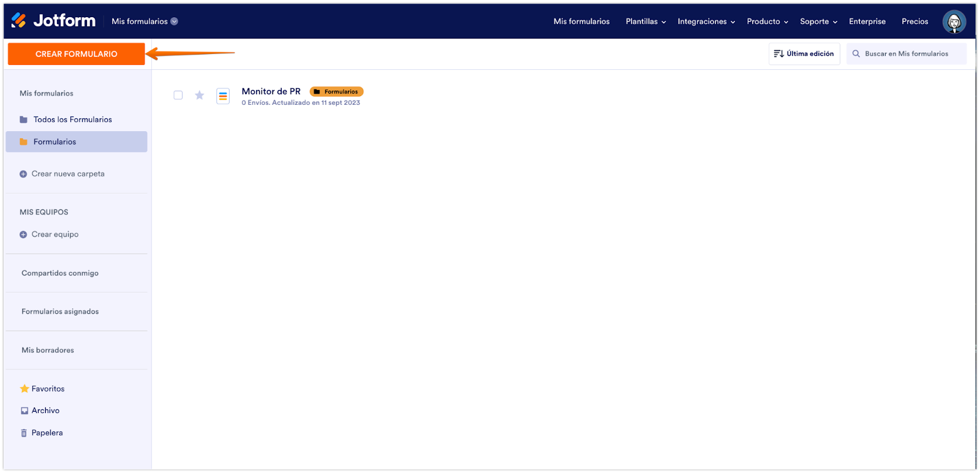980x473 pixels.
Task: Open the Producto dropdown menu
Action: coord(767,21)
